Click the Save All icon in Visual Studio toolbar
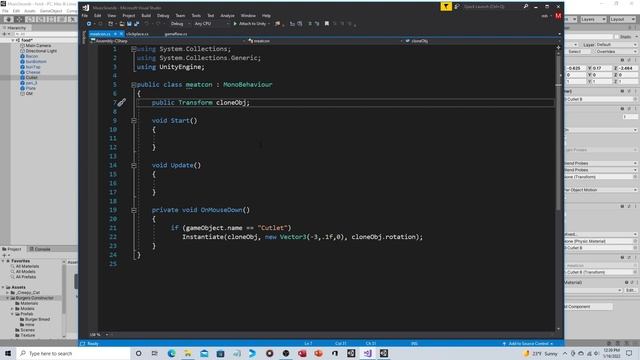Image resolution: width=640 pixels, height=360 pixels. [x=136, y=24]
